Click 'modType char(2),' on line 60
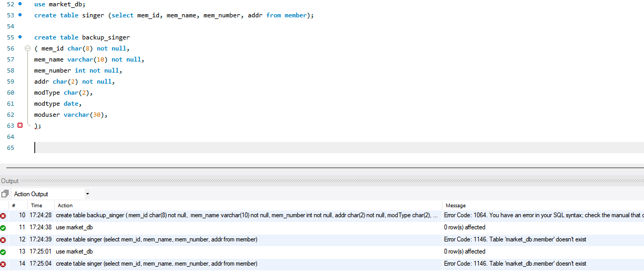This screenshot has height=273, width=644. click(63, 93)
